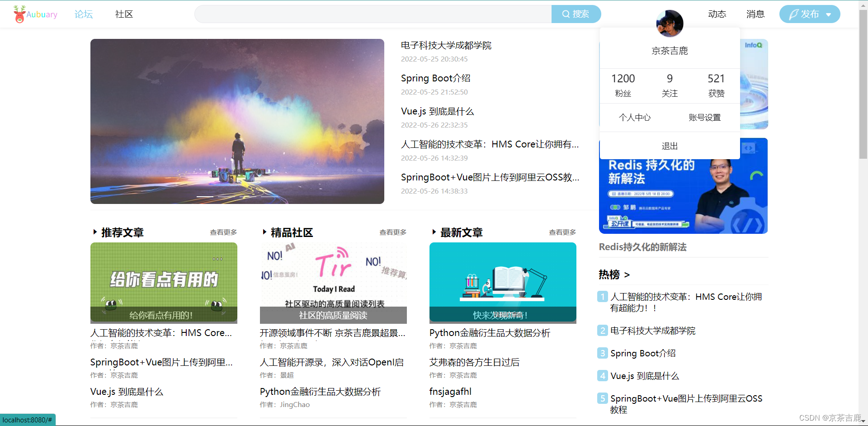Open Python金融衍生品大数据分析 under 精品社区

pyautogui.click(x=320, y=392)
